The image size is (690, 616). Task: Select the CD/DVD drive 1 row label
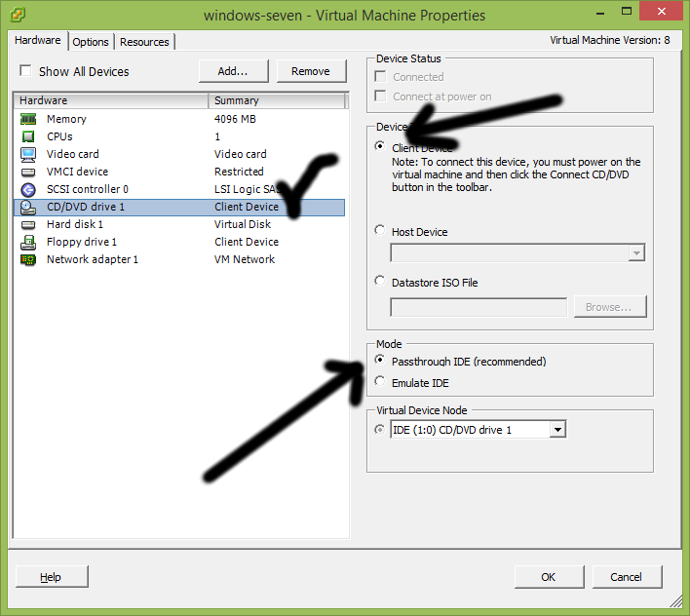[x=86, y=207]
